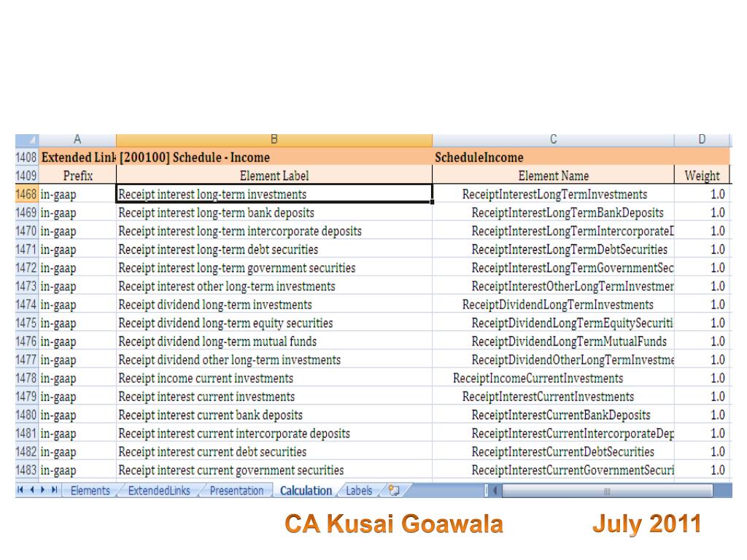747x560 pixels.
Task: Click the '[200100] Schedule - Income' cell
Action: [274, 157]
